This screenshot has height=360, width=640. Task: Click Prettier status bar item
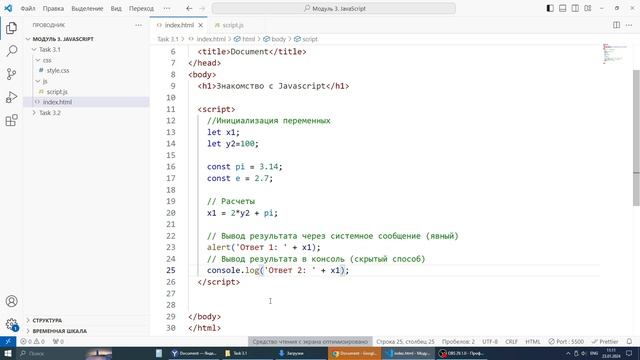click(x=605, y=341)
